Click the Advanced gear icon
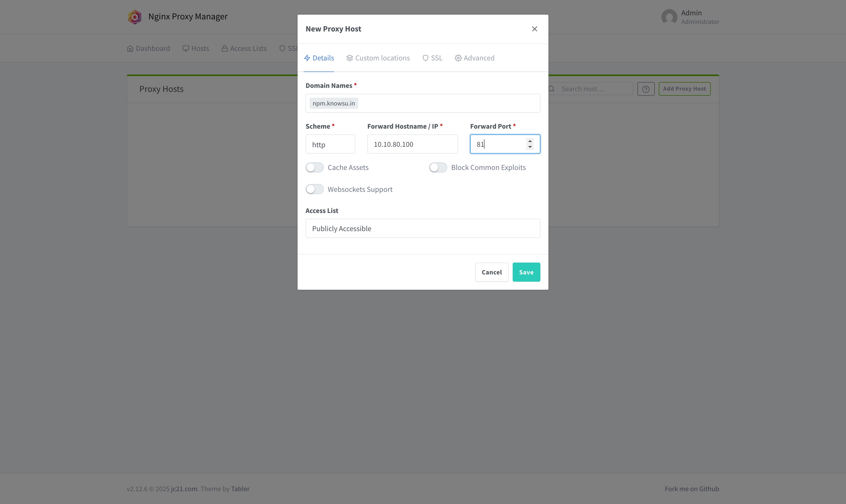The image size is (846, 504). coord(458,58)
